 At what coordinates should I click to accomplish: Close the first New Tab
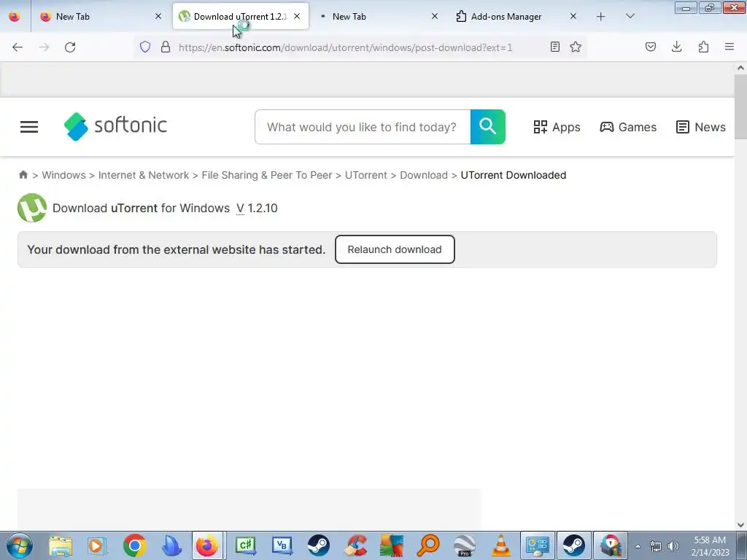[158, 17]
